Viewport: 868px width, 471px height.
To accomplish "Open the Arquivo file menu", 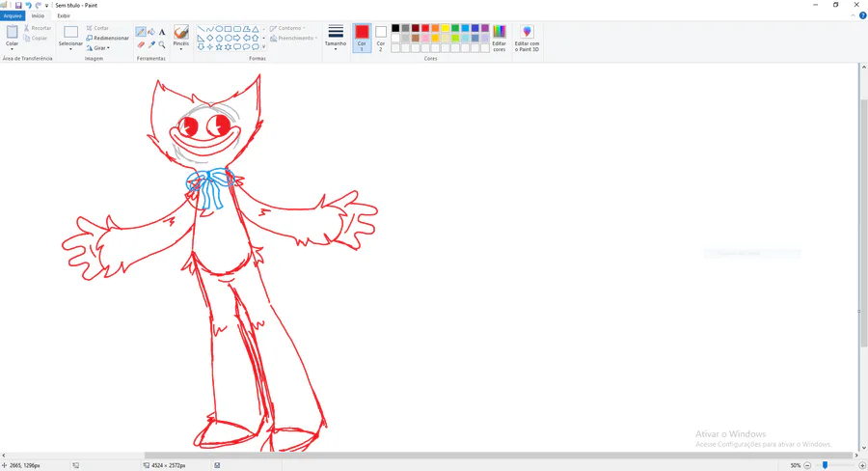I will click(x=13, y=15).
